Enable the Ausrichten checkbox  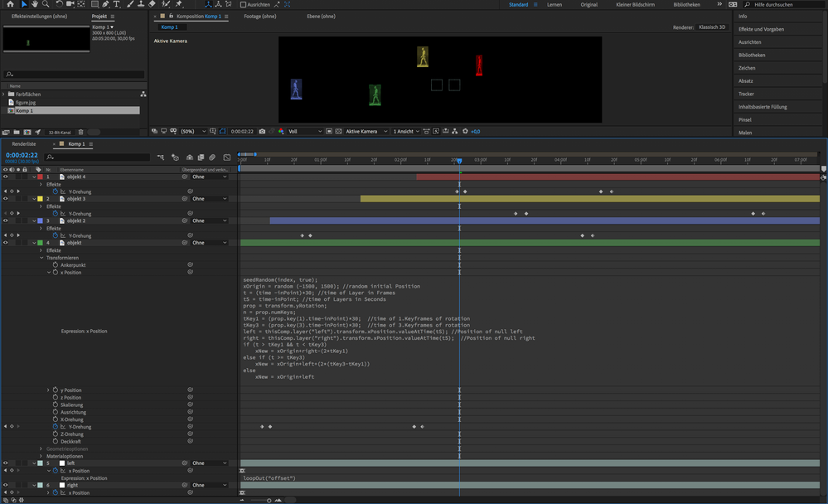tap(243, 5)
